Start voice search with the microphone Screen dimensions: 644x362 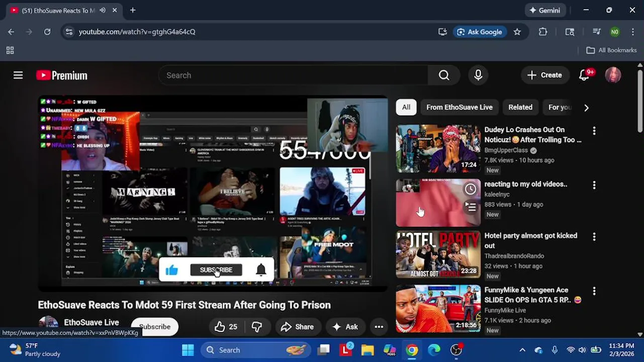478,75
